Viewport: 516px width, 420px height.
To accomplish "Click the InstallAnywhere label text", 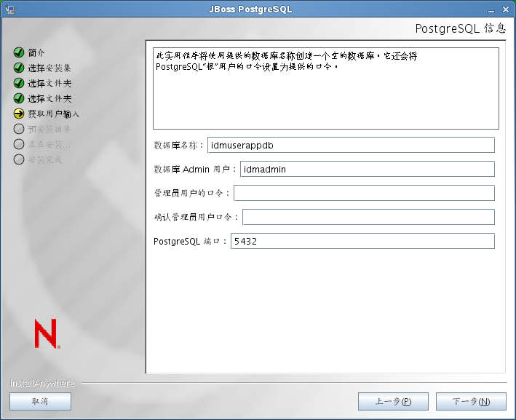I will tap(42, 383).
